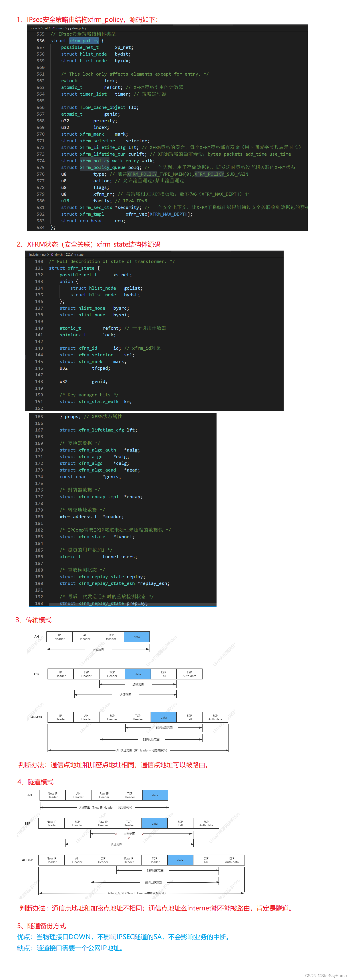The height and width of the screenshot is (980, 350).
Task: Click heading '4、隧道模式'
Action: (x=35, y=782)
